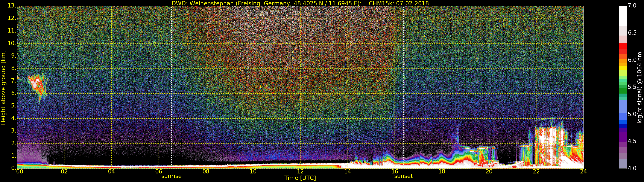Select the "Height above ground [km]" axis label
This screenshot has width=644, height=182.
click(3, 88)
